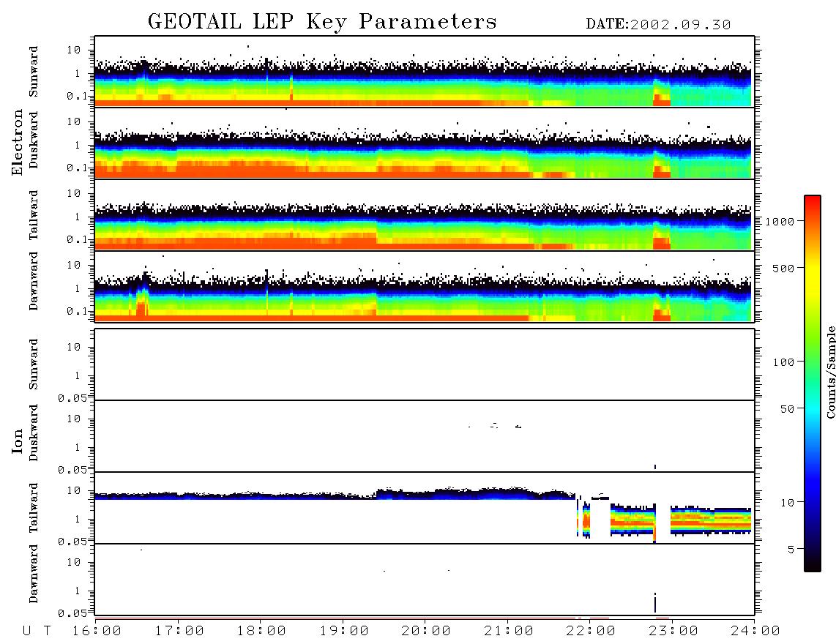Click the "Electron" group axis label
The width and height of the screenshot is (836, 644).
point(18,142)
